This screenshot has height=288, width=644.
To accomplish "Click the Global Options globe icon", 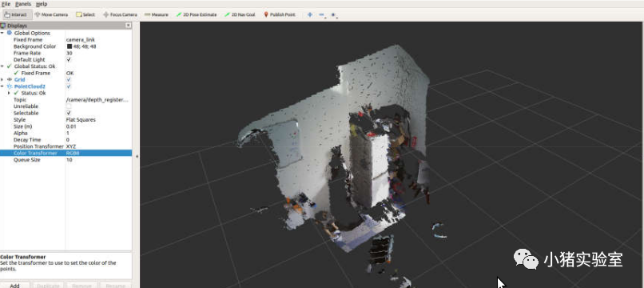I will click(10, 33).
